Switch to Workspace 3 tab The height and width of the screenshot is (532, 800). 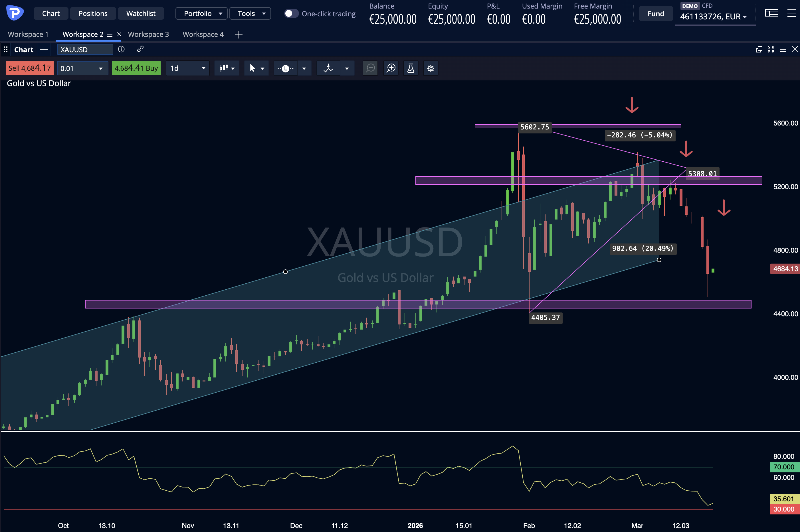point(148,34)
